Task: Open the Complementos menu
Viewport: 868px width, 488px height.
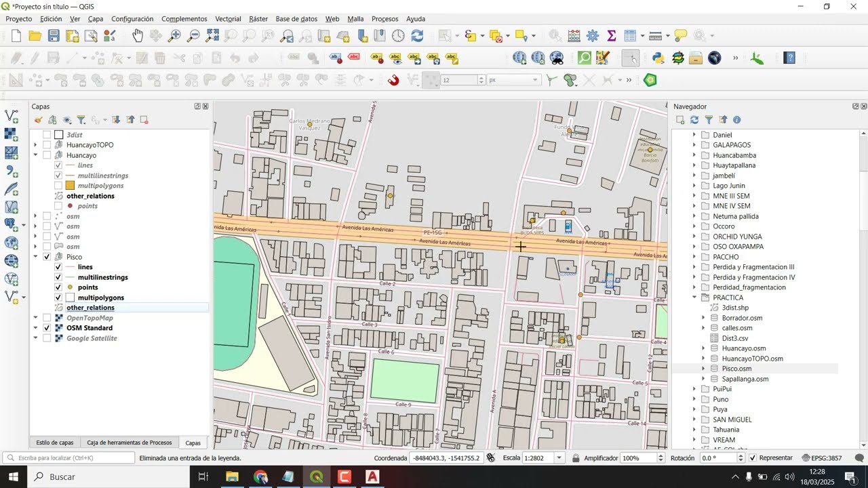Action: (x=184, y=19)
